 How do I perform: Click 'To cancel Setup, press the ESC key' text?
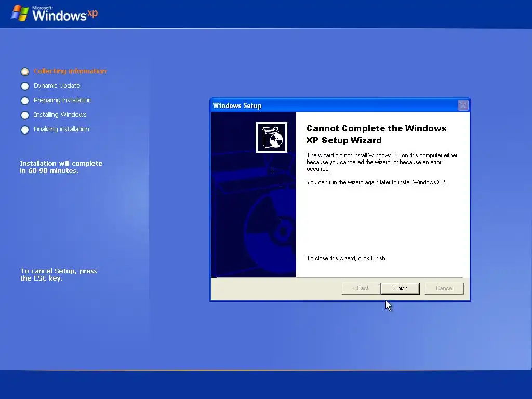[58, 274]
